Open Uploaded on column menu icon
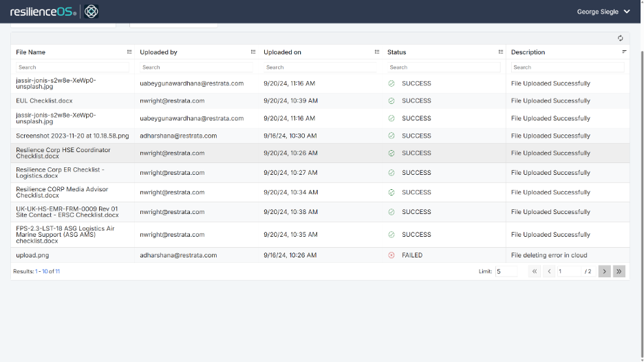Viewport: 644px width, 362px height. pyautogui.click(x=376, y=52)
